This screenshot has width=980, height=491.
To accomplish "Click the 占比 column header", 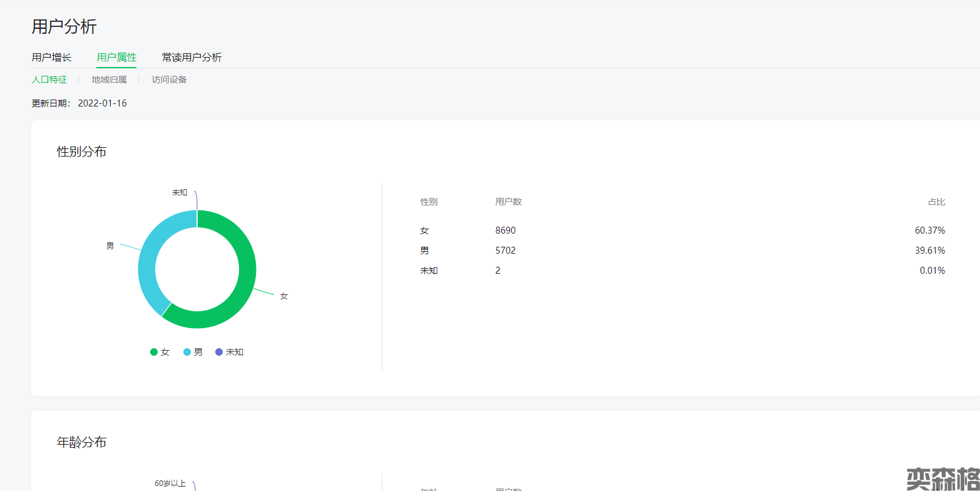I will click(936, 202).
